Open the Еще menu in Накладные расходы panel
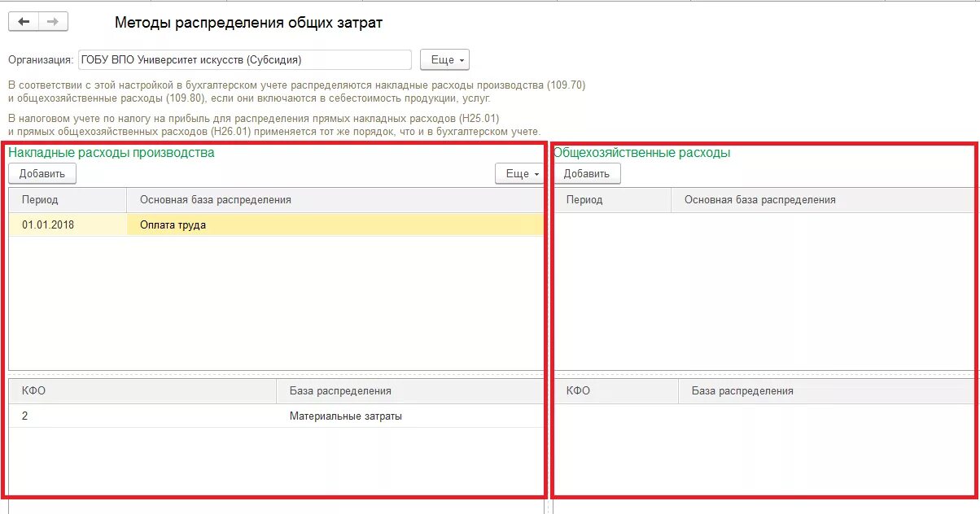The image size is (980, 514). (x=520, y=173)
